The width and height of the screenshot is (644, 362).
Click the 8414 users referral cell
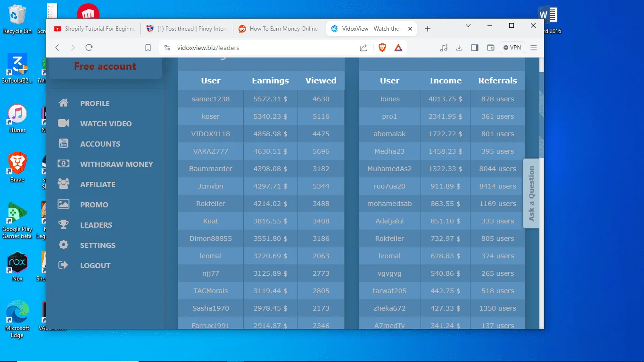498,186
